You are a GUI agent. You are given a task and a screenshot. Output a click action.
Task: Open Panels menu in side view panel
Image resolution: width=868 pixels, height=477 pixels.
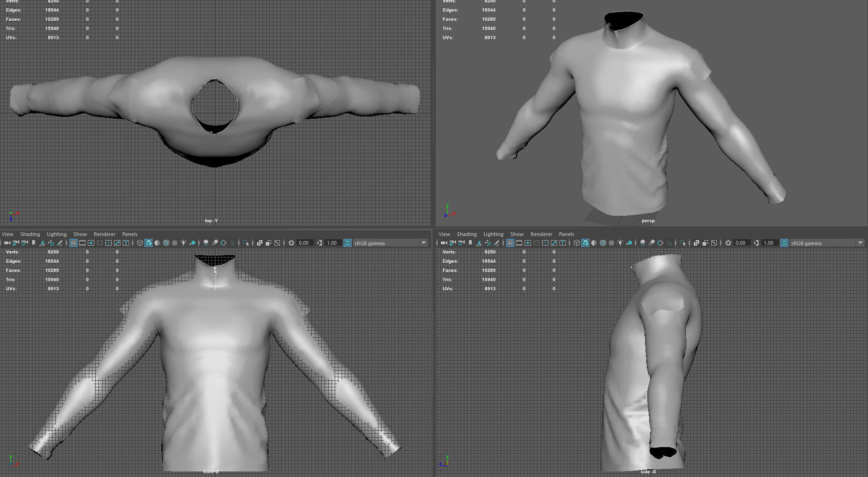coord(566,234)
